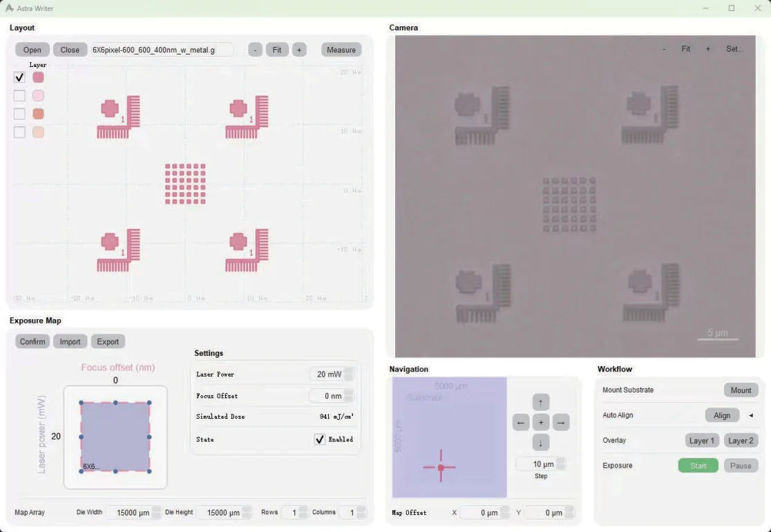Click the Columns value field
Image resolution: width=771 pixels, height=532 pixels.
click(348, 513)
